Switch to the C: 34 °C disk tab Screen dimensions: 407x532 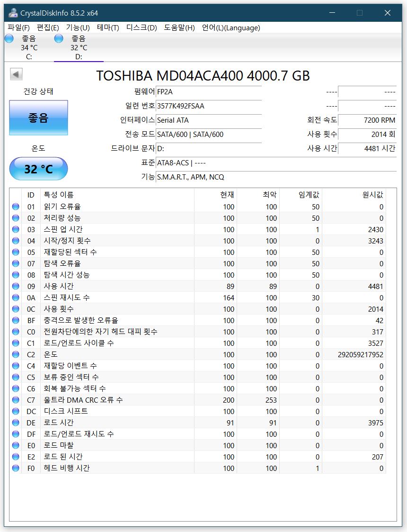click(x=29, y=47)
